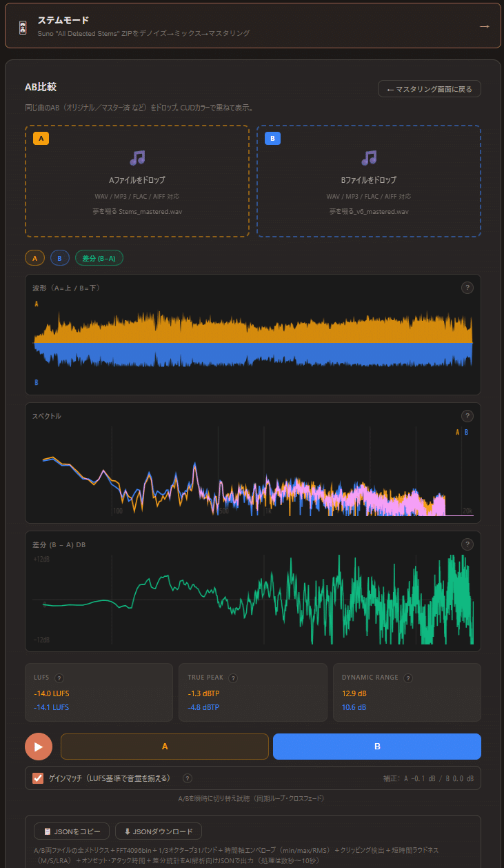504x868 pixels.
Task: Click the マスタリング画面に戻る button
Action: [430, 89]
